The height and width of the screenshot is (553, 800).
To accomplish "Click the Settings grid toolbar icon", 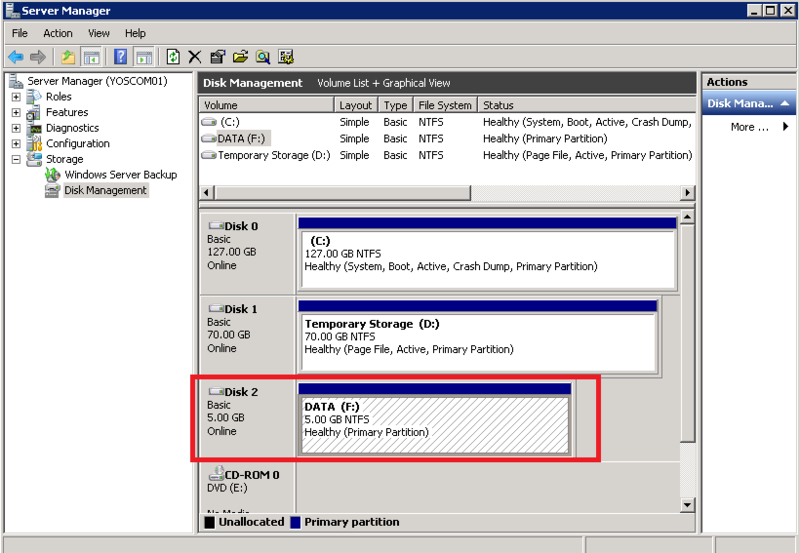I will [286, 57].
